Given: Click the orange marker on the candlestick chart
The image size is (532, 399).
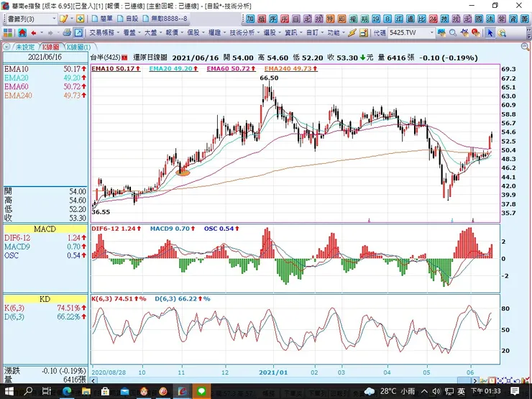Looking at the screenshot, I should click(x=183, y=173).
